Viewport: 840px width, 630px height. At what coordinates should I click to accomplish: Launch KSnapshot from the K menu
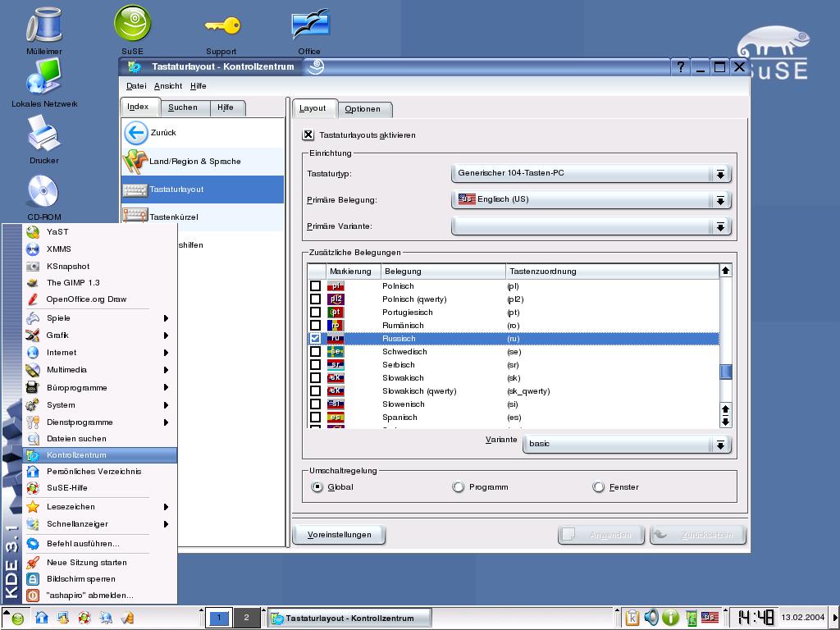coord(99,267)
